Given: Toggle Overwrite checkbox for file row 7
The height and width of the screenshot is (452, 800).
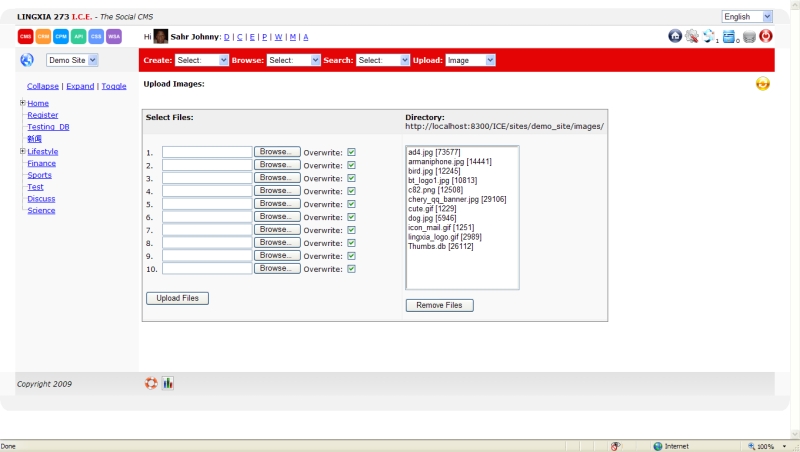Looking at the screenshot, I should click(352, 230).
